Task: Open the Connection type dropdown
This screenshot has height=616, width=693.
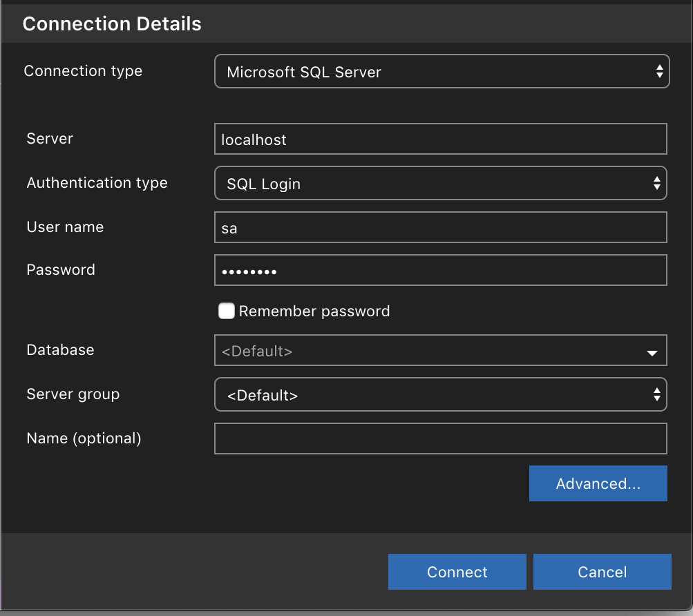Action: point(442,72)
